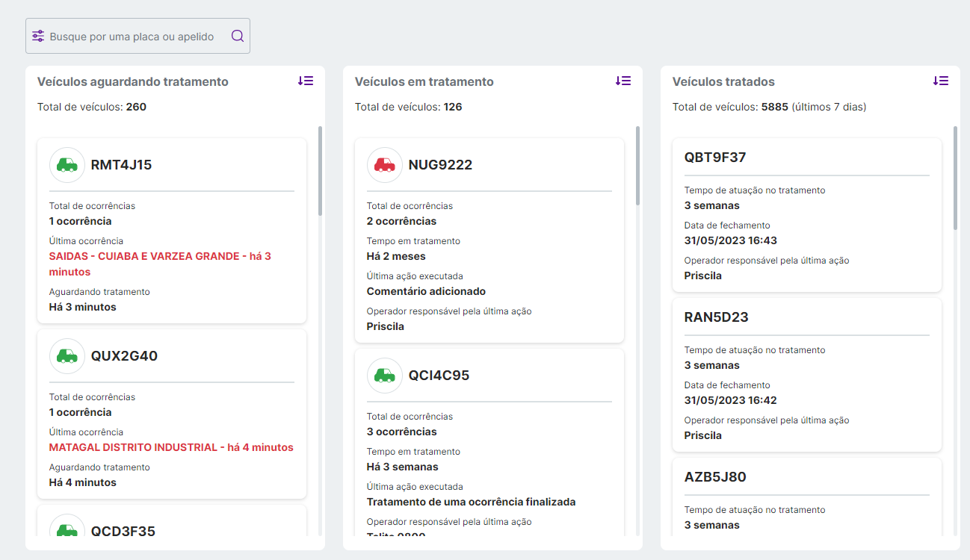Open vehicle plate RMT4J15

coord(121,165)
